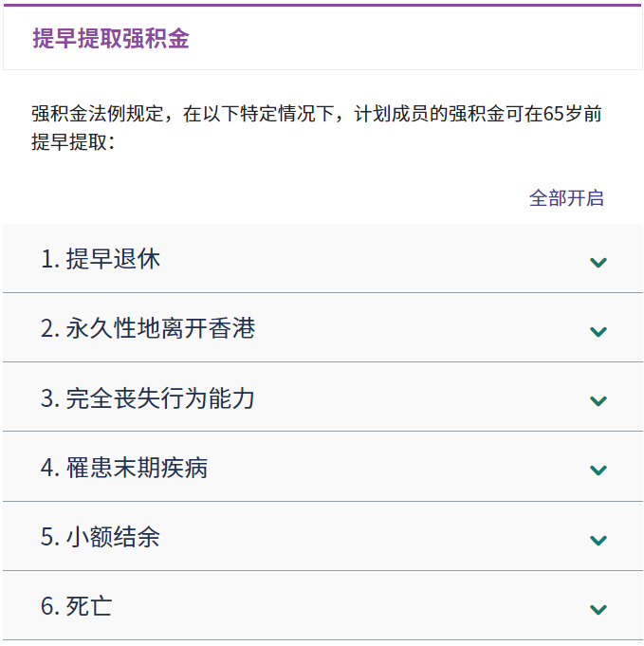Click the chevron arrow next to 永久性地离开香港

598,331
